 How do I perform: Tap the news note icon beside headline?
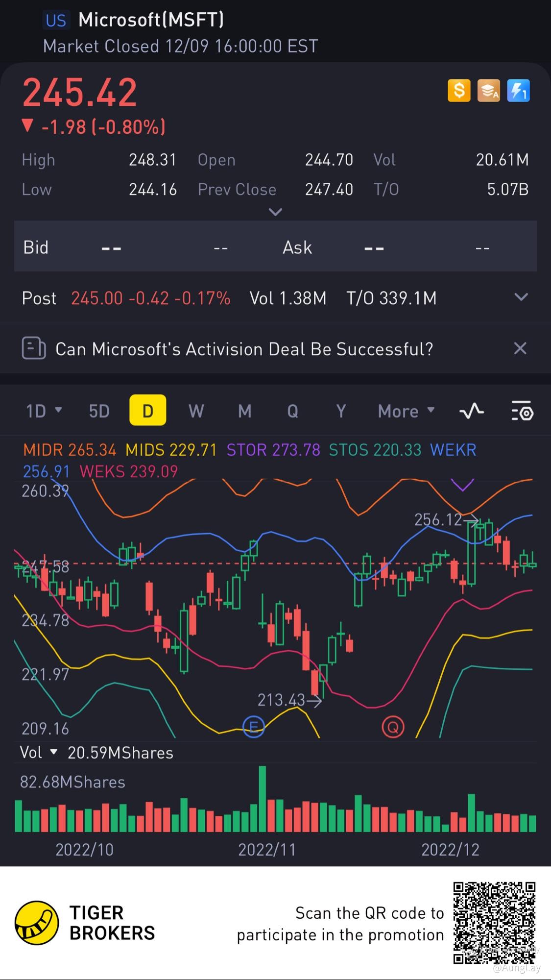pyautogui.click(x=34, y=348)
